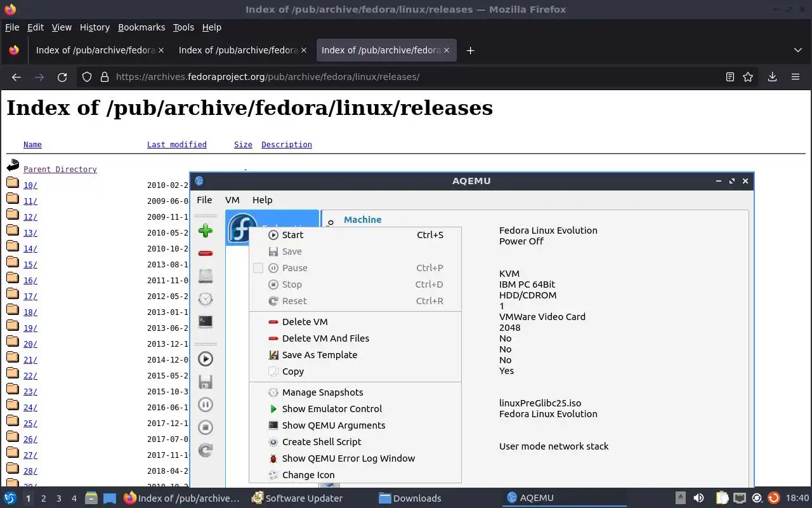Sort listing by Name header link
This screenshot has width=812, height=508.
click(x=32, y=145)
